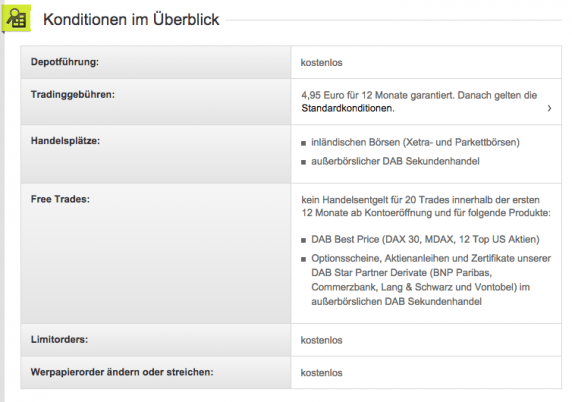Expand the Tradinggebühren row chevron arrow

549,108
